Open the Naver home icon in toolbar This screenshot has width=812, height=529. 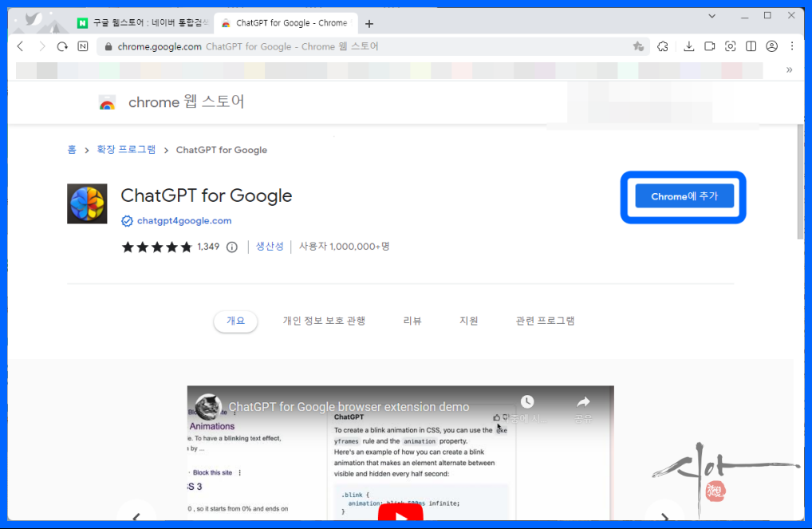pos(83,46)
